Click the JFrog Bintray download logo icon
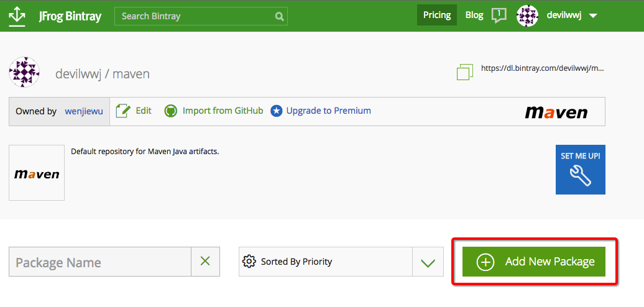The width and height of the screenshot is (644, 307). (17, 16)
